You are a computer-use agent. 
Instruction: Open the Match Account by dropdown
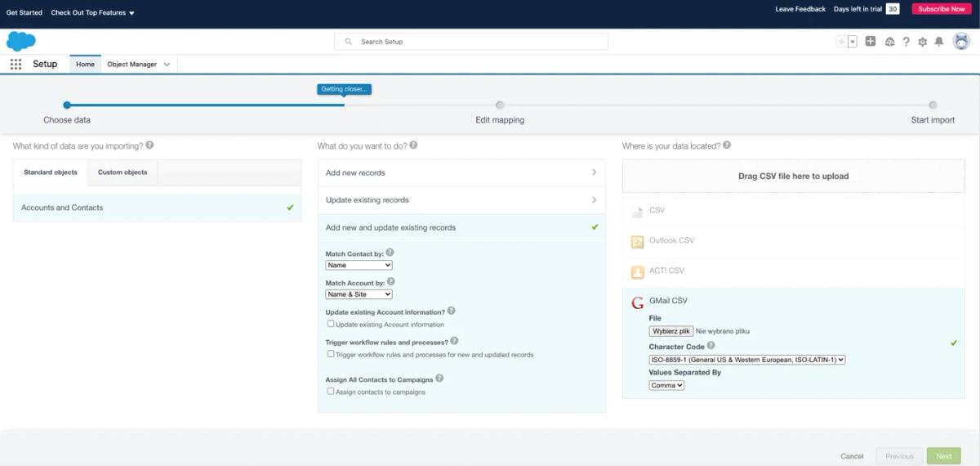tap(359, 294)
